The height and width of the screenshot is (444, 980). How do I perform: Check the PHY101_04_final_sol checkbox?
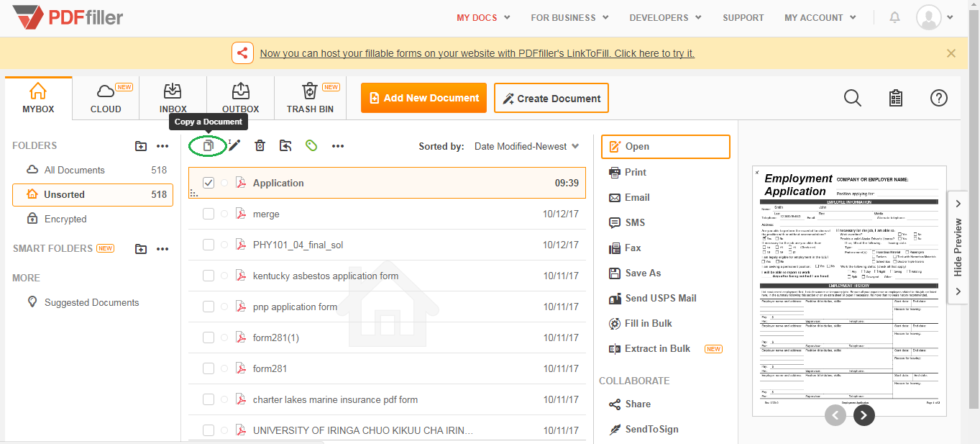click(209, 245)
